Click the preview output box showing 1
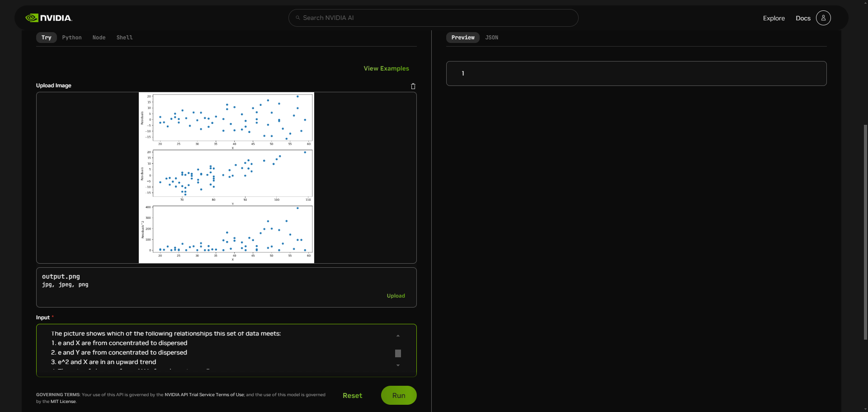The height and width of the screenshot is (412, 868). pos(636,73)
